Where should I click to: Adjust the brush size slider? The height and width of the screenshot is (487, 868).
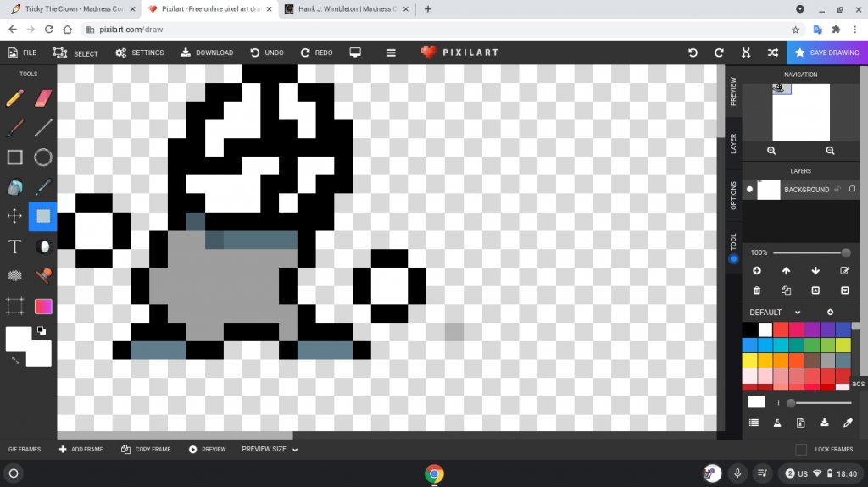coord(821,403)
